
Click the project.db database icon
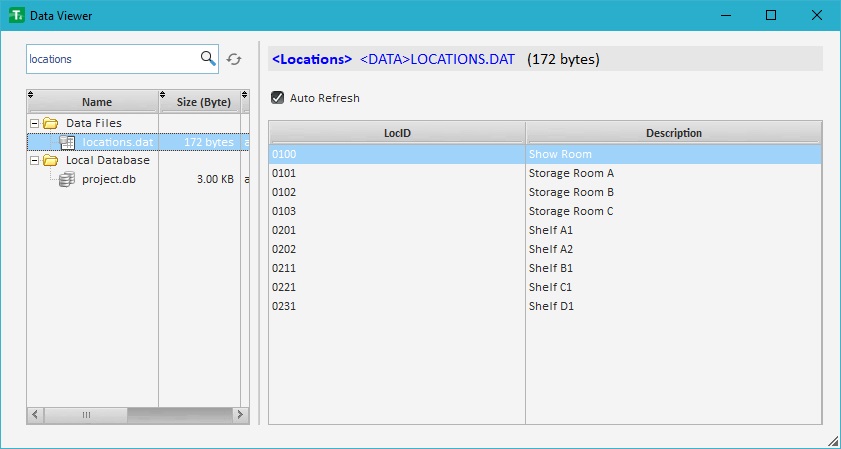pyautogui.click(x=68, y=179)
